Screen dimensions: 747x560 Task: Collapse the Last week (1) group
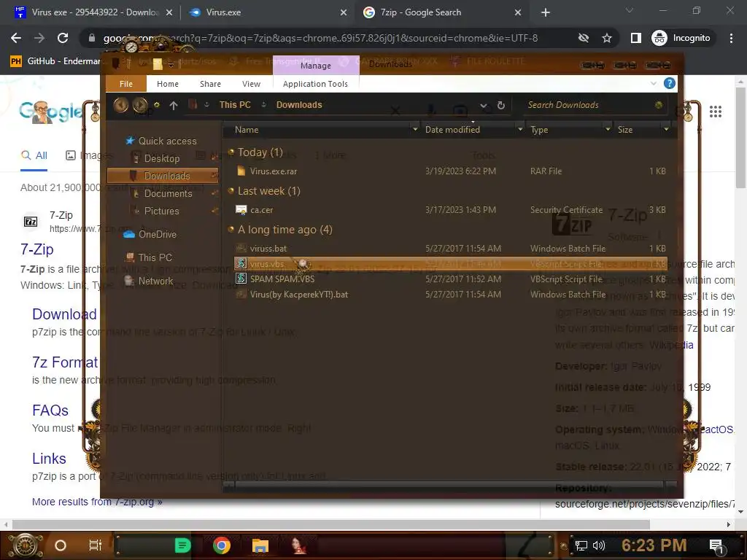(x=231, y=191)
